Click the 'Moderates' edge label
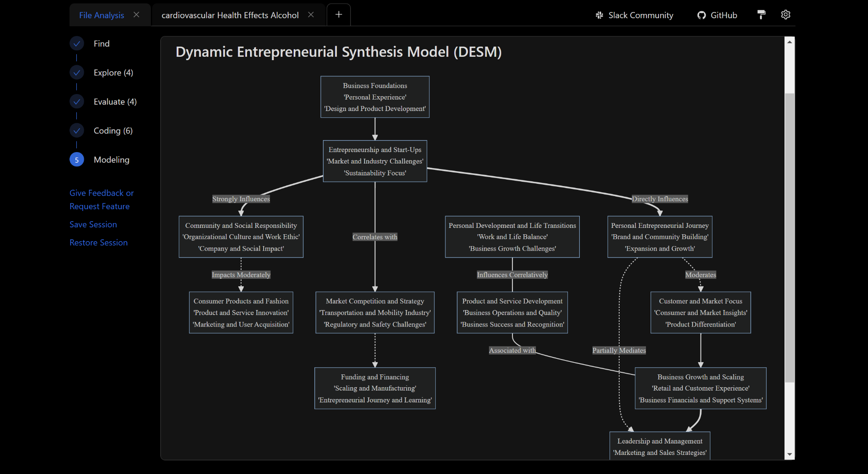Image resolution: width=868 pixels, height=474 pixels. pos(701,275)
